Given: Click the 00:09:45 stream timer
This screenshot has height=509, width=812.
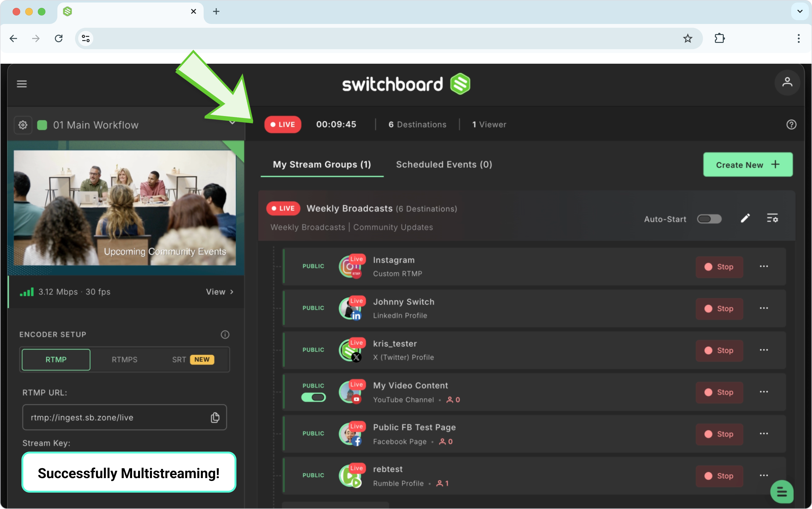Looking at the screenshot, I should tap(336, 125).
